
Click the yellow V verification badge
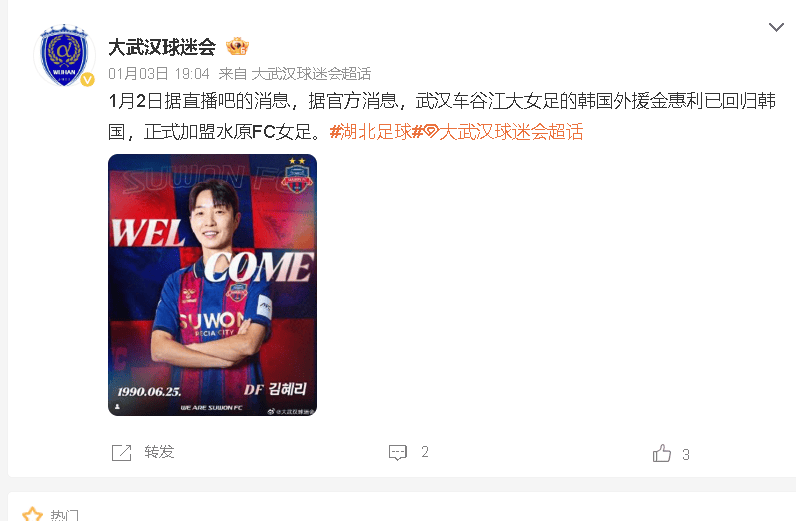pyautogui.click(x=87, y=80)
